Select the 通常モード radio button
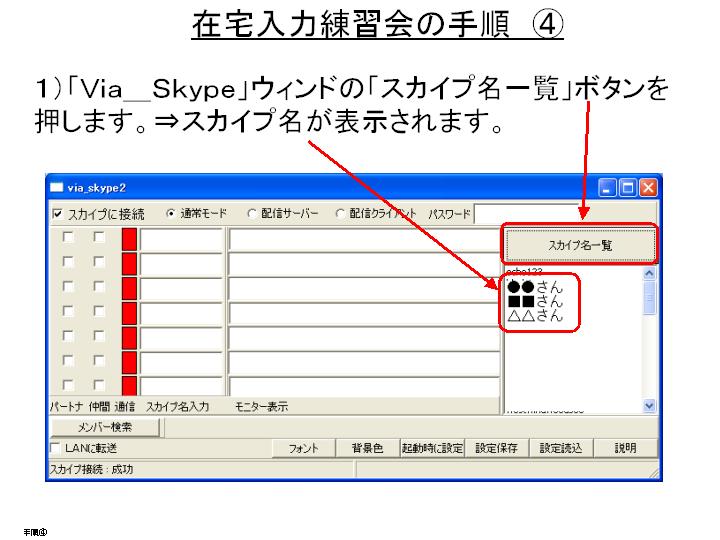 171,214
